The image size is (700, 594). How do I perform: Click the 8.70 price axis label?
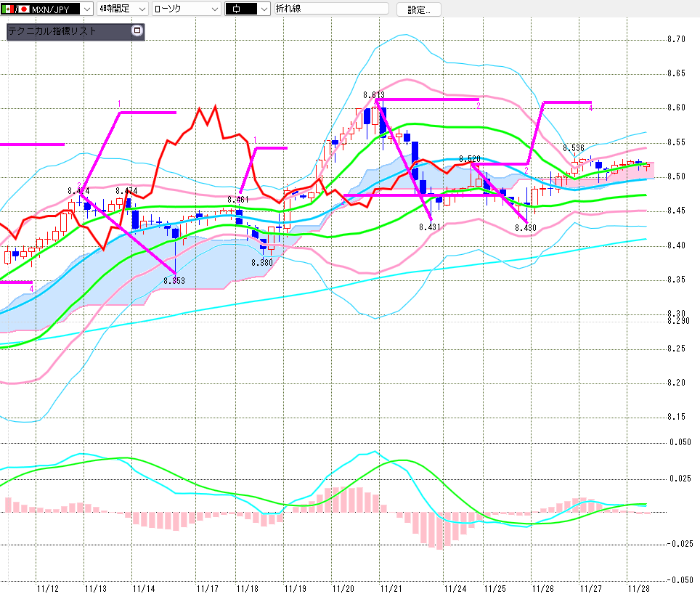pos(677,39)
